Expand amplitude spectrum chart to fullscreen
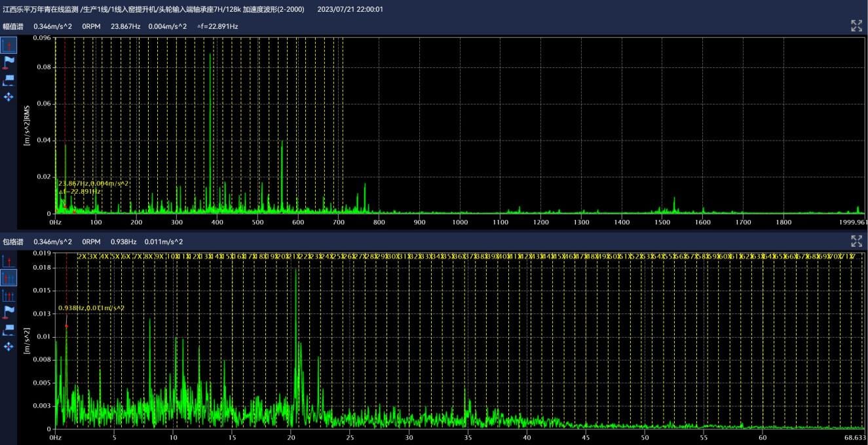868x445 pixels. [x=856, y=26]
